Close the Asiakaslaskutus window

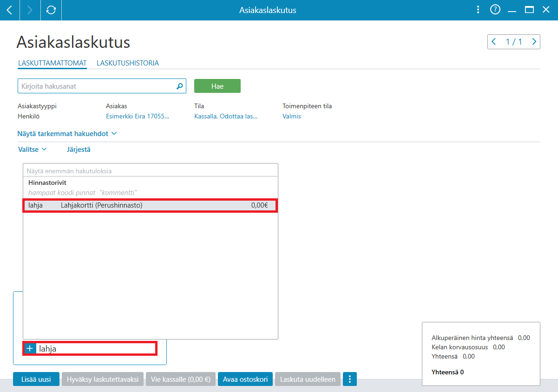pos(546,10)
